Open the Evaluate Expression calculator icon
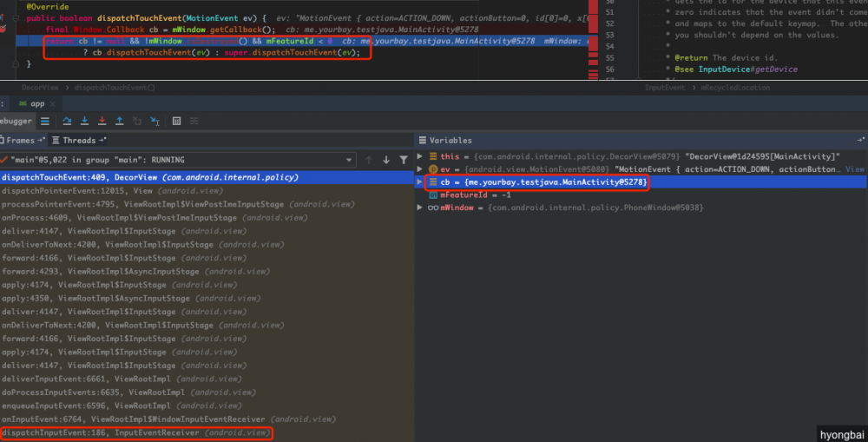The image size is (868, 442). click(x=176, y=121)
